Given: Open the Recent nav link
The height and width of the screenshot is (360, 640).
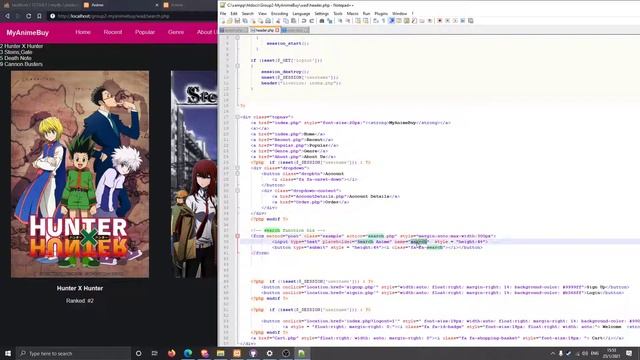Looking at the screenshot, I should (x=113, y=32).
